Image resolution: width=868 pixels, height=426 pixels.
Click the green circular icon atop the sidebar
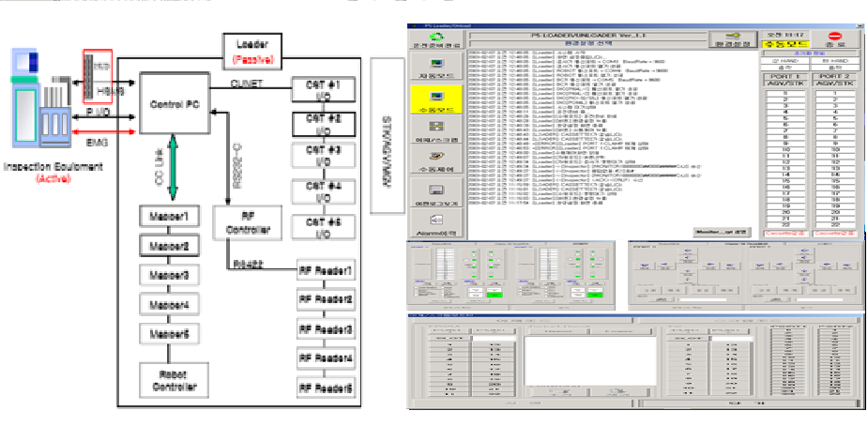pyautogui.click(x=437, y=38)
